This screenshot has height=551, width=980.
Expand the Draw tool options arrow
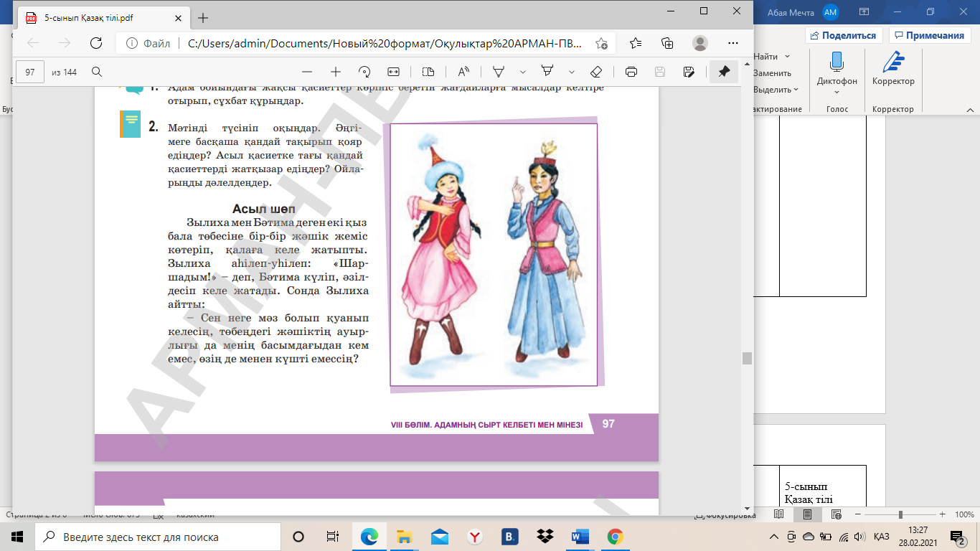click(x=523, y=72)
